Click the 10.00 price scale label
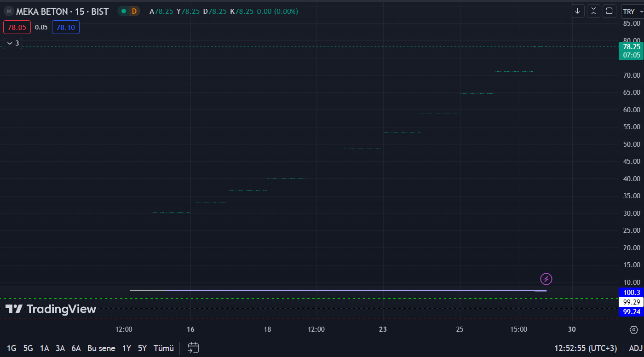Screen dimensions: 644x357 pyautogui.click(x=632, y=282)
